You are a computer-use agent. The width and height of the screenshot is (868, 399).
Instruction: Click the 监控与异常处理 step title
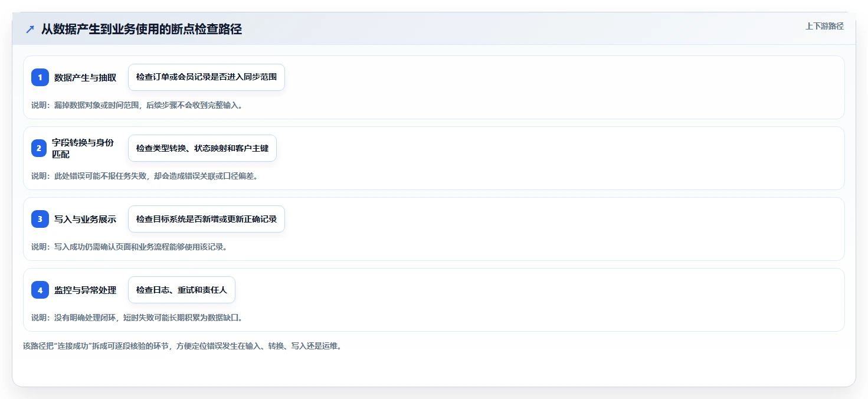point(85,290)
